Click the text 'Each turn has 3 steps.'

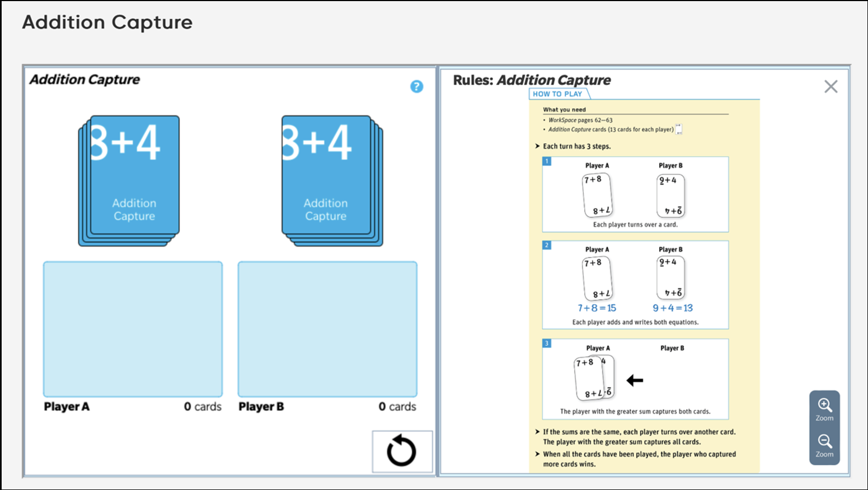click(577, 146)
